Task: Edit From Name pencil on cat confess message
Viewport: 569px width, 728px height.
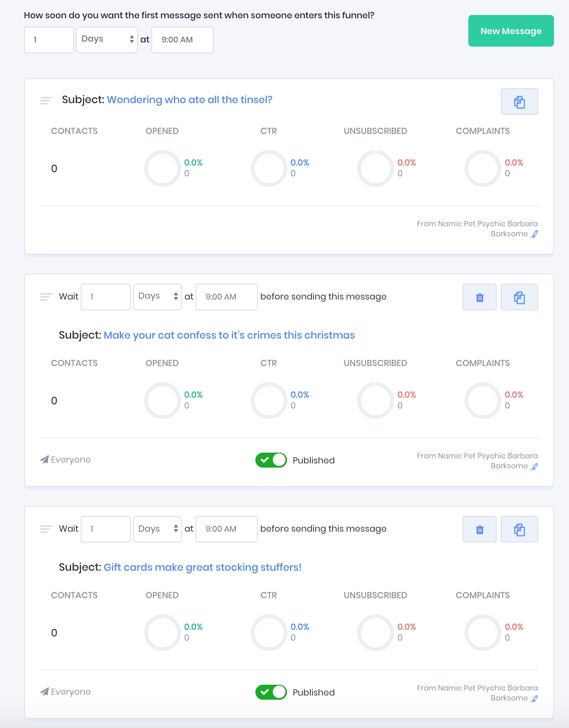Action: (535, 466)
